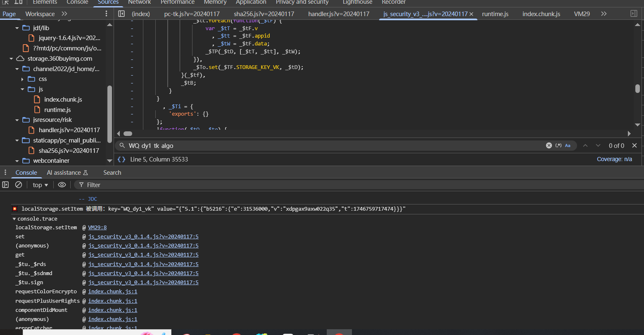Jump to previous search match arrow

click(585, 145)
